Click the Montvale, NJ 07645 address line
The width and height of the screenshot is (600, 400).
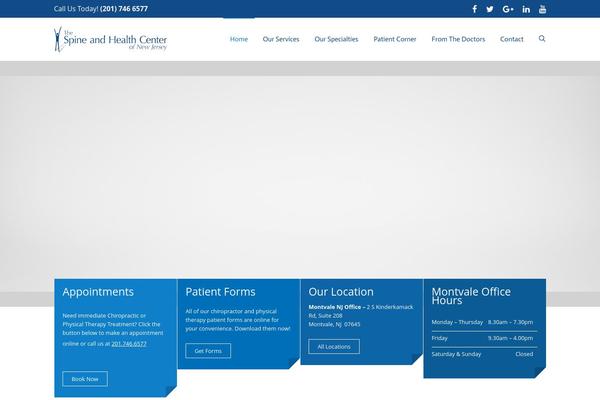pos(334,324)
